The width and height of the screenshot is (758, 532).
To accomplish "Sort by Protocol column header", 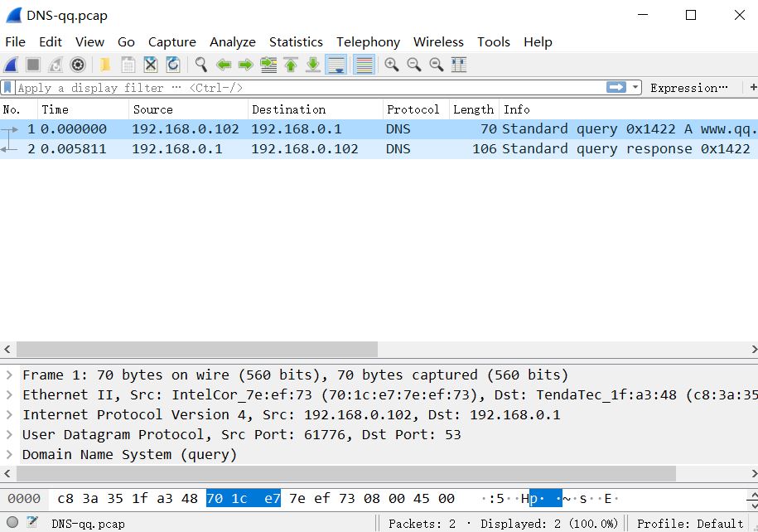I will (416, 109).
